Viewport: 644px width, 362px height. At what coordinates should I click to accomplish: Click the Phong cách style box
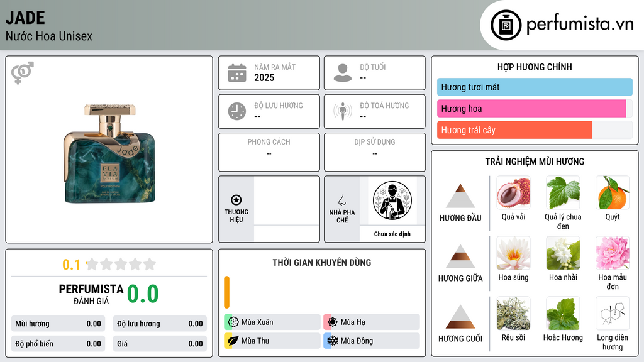pyautogui.click(x=269, y=152)
